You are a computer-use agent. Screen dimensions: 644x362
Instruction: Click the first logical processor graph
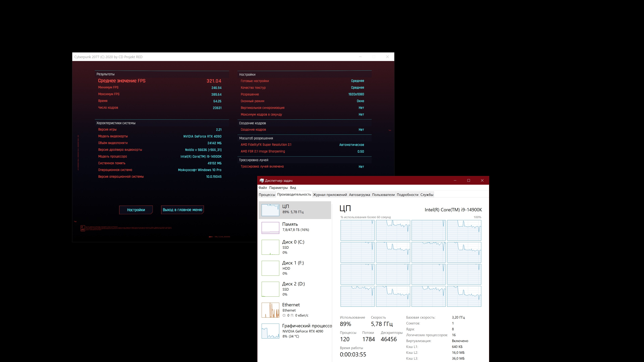[x=357, y=230]
